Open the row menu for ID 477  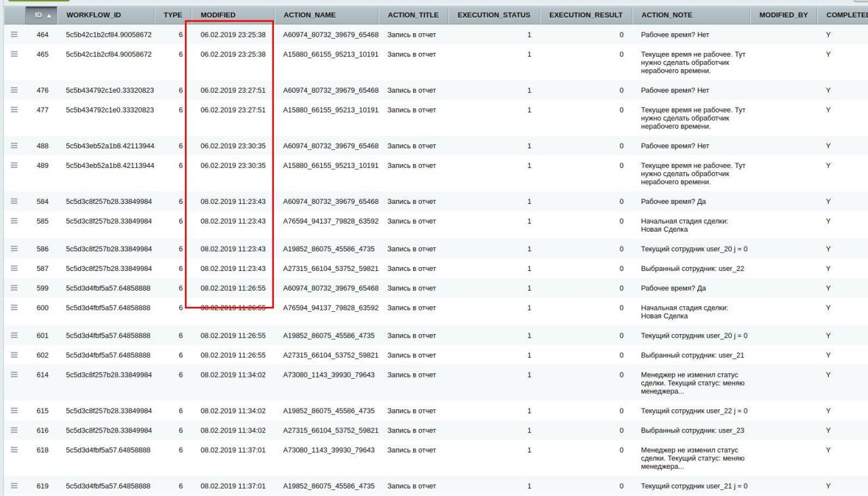click(14, 109)
